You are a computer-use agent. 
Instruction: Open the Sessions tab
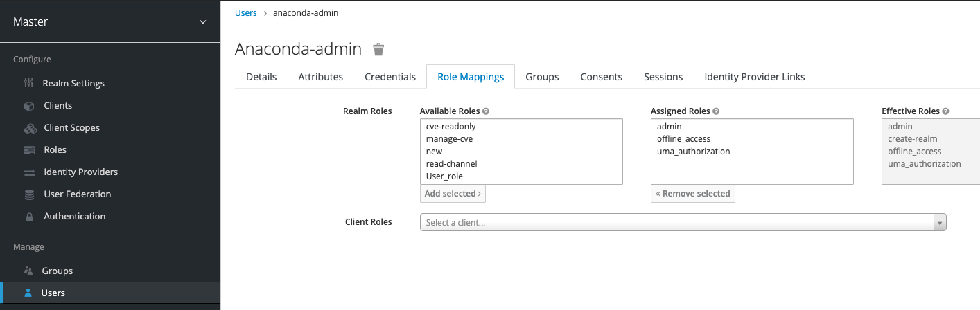click(663, 77)
